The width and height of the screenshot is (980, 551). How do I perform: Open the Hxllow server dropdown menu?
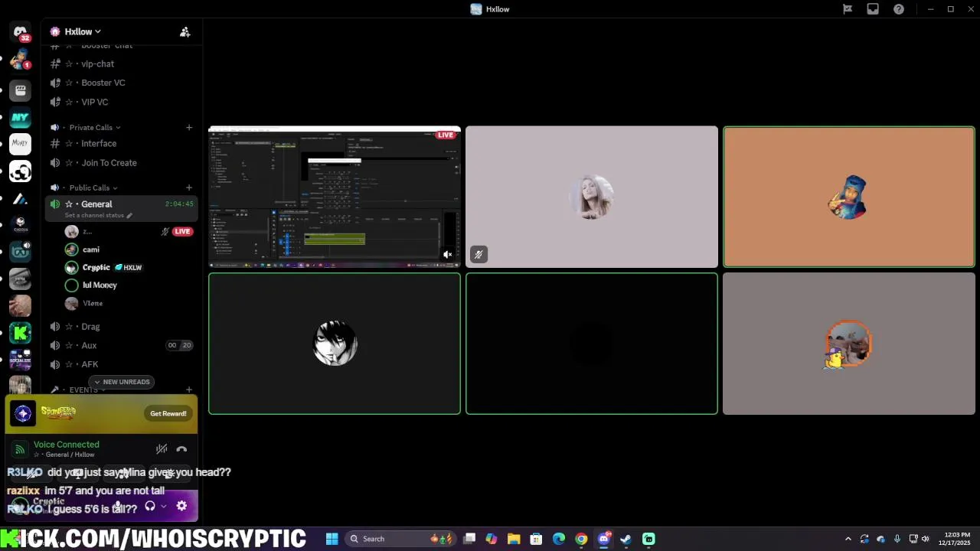(83, 32)
